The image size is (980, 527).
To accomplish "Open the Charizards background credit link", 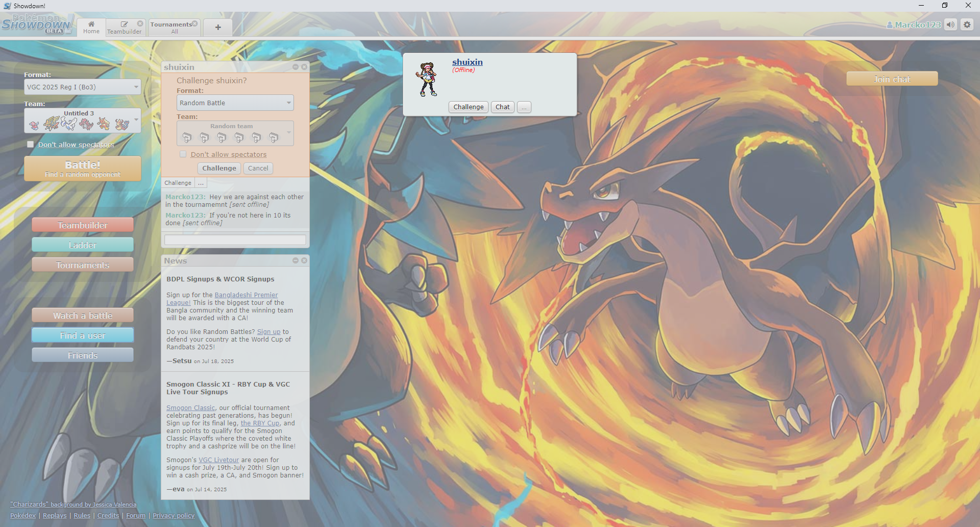I will pyautogui.click(x=73, y=505).
